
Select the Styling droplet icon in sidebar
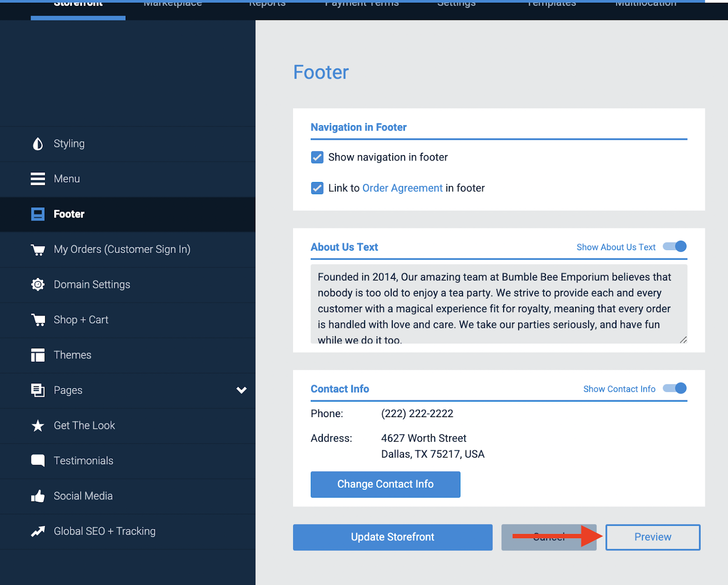pyautogui.click(x=38, y=144)
